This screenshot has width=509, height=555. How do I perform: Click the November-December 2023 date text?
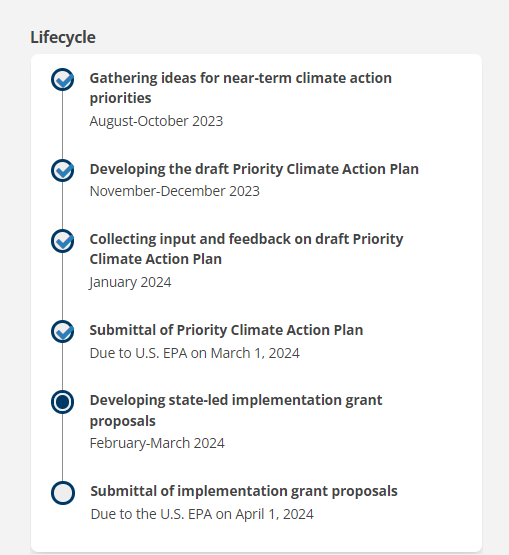(175, 191)
